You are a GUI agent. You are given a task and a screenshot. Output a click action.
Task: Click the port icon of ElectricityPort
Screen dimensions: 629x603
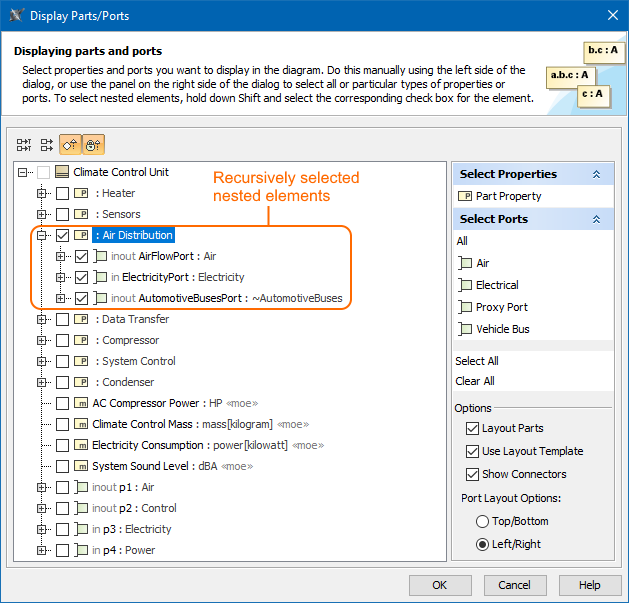(x=100, y=277)
